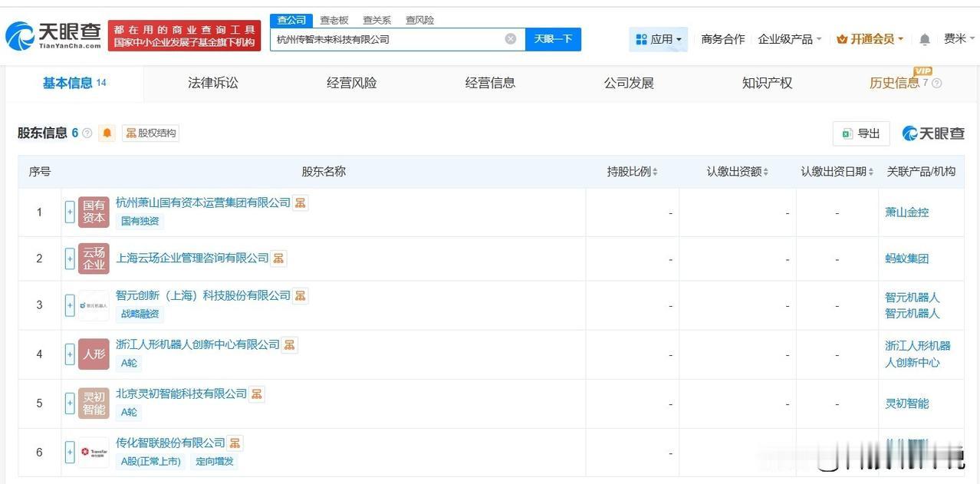Viewport: 980px width, 484px height.
Task: Sort by 认缴出资日期 column
Action: point(837,172)
